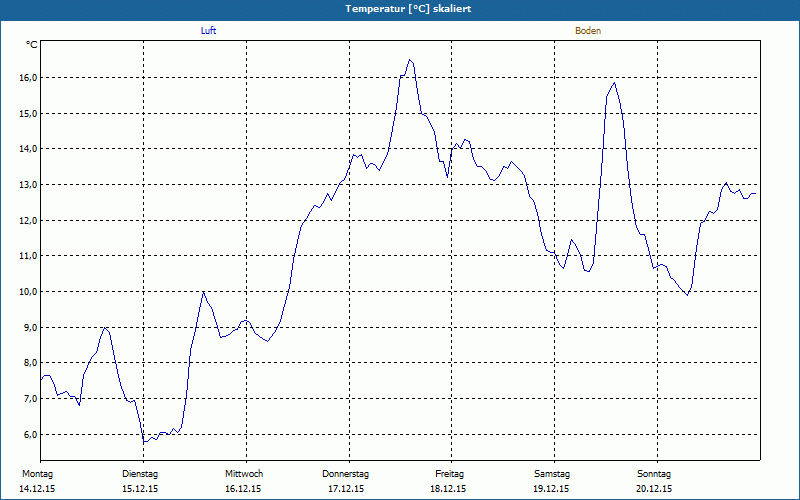Click the '6,0' y-axis value
The width and height of the screenshot is (800, 500).
tap(31, 434)
